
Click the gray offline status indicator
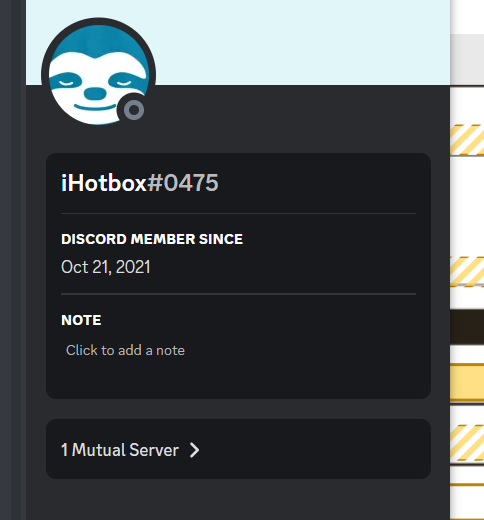point(134,110)
